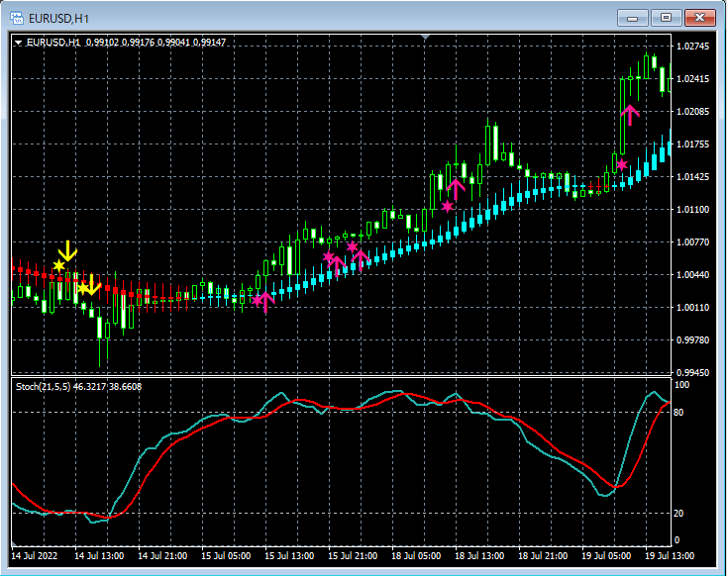Click the pink up arrow near 1.02085
728x576 pixels.
click(630, 114)
